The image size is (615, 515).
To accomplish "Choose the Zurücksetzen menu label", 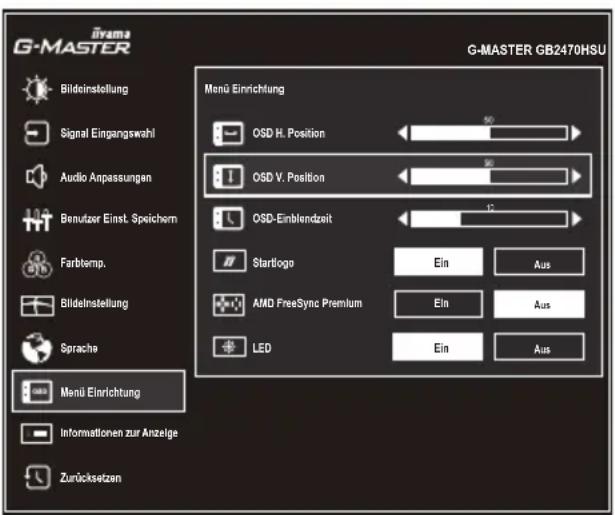I will 91,478.
